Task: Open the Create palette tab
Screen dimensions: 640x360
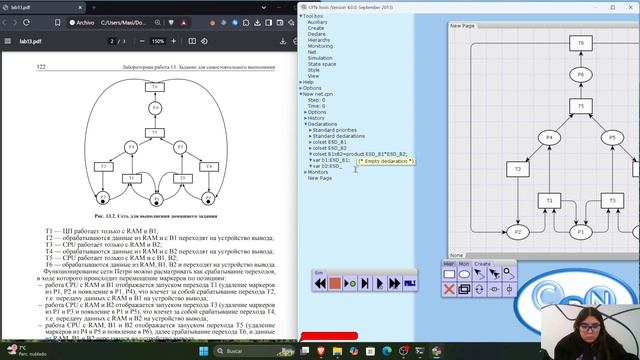Action: point(482,264)
